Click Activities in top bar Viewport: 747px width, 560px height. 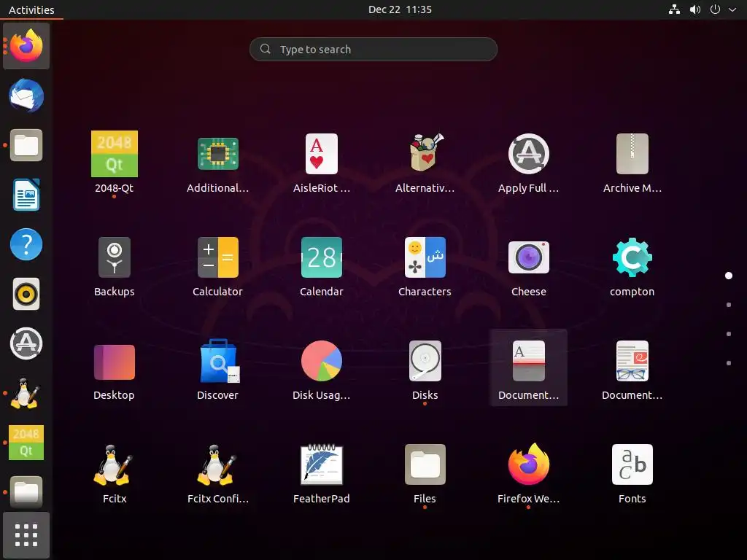(x=31, y=9)
